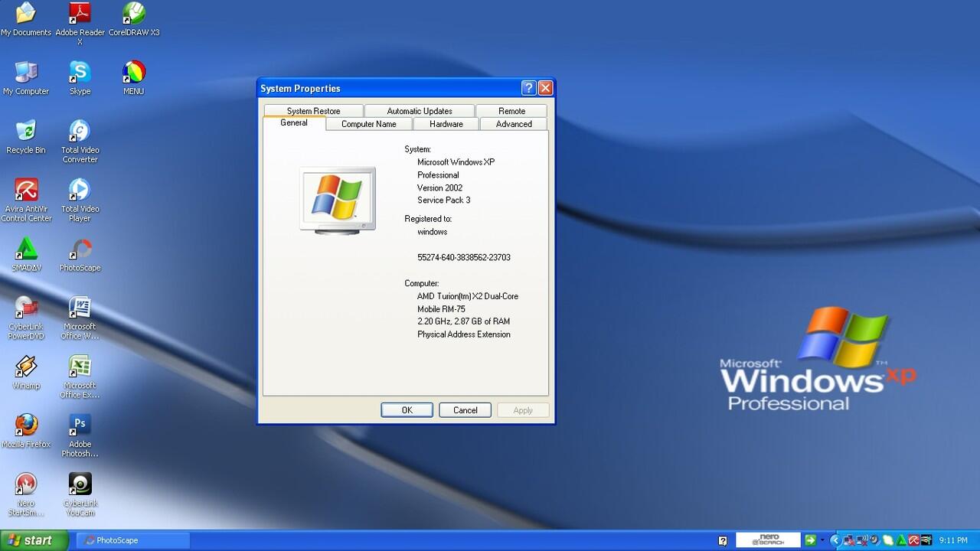Click the Adobe Photoshop desktop shortcut
This screenshot has width=980, height=551.
80,436
